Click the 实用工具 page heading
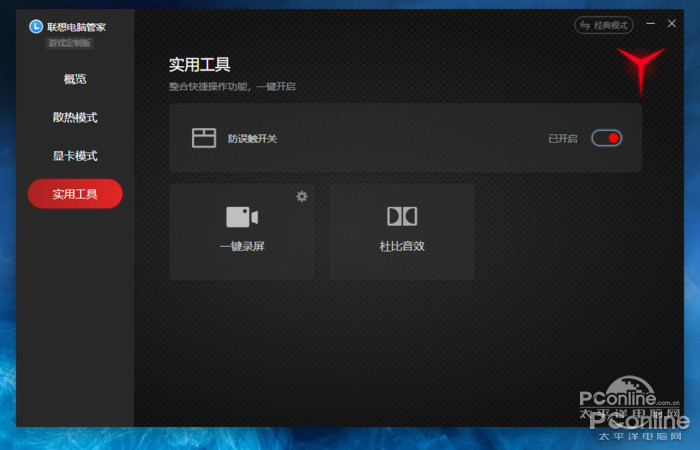700x450 pixels. [x=200, y=65]
